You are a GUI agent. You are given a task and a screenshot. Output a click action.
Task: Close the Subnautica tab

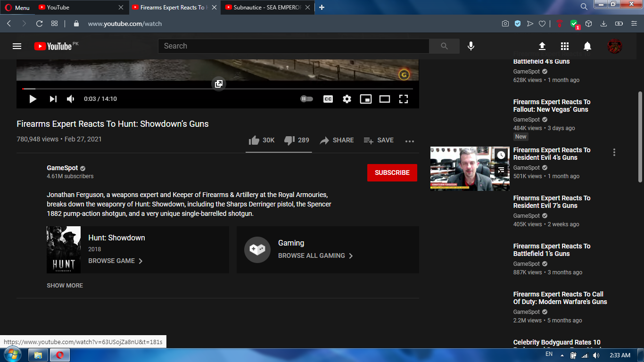[308, 8]
